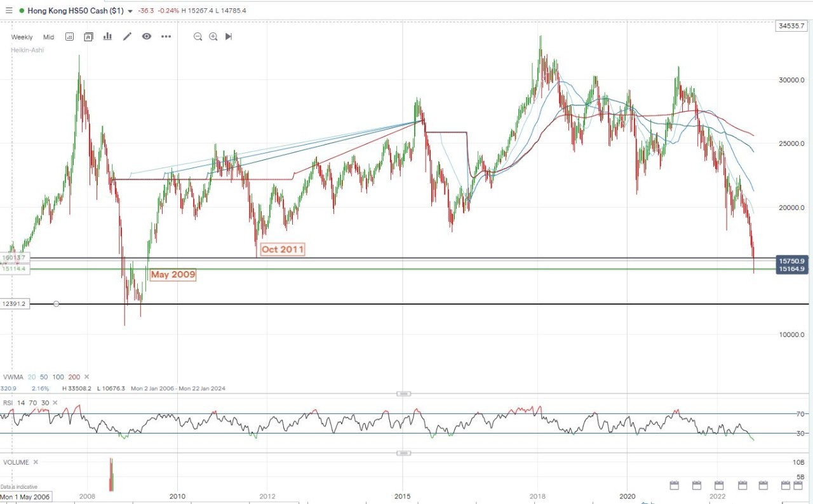Screen dimensions: 813x504
Task: Click the 15750.9 price tag on right axis
Action: tap(793, 261)
